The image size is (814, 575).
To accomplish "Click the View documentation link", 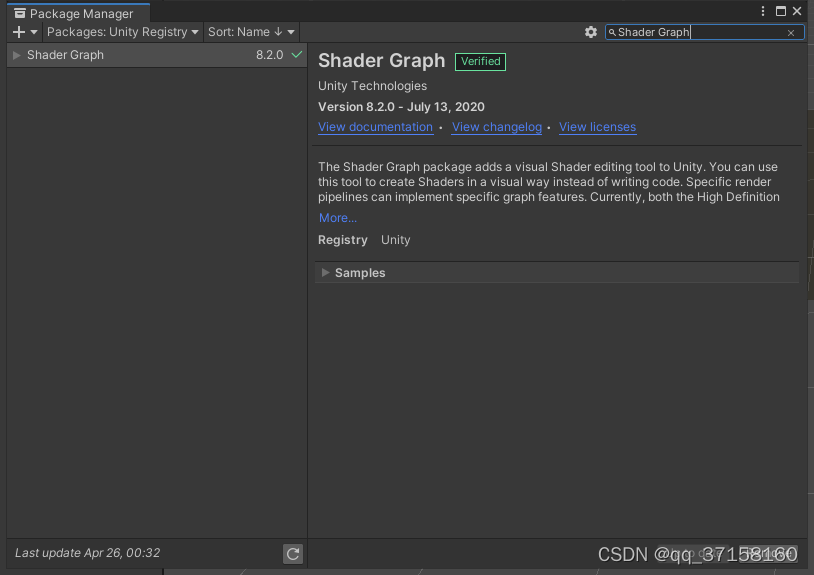I will (x=375, y=127).
